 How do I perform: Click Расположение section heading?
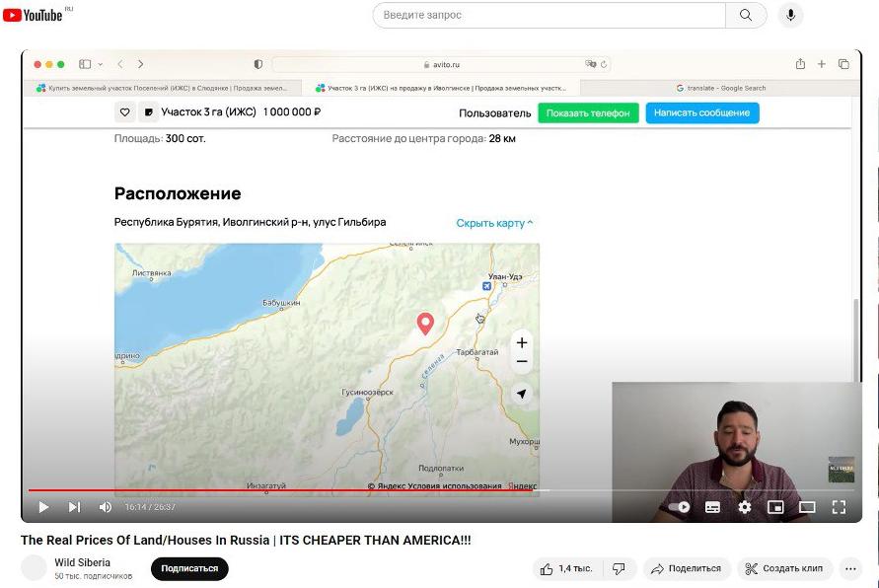[178, 194]
